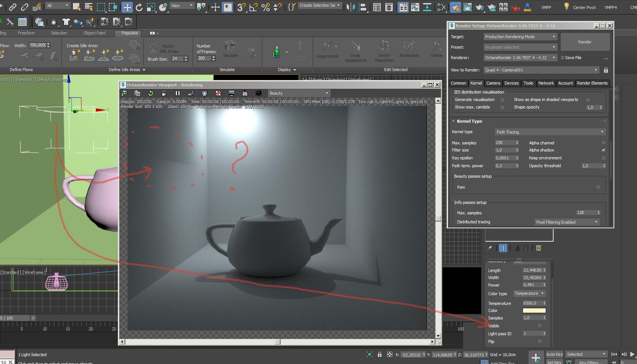Screen dimensions: 637x364
Task: Click the light Color swatch
Action: (534, 311)
